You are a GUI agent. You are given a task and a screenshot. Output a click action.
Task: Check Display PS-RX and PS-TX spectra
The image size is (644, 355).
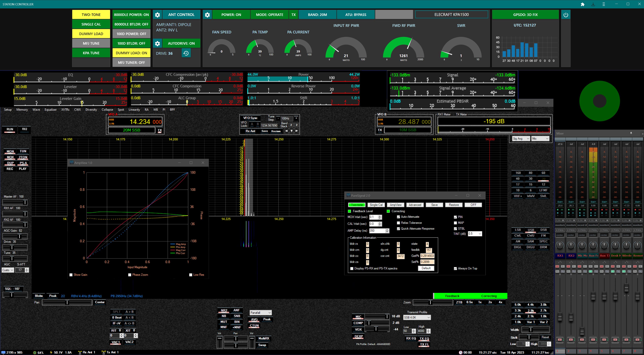[352, 269]
